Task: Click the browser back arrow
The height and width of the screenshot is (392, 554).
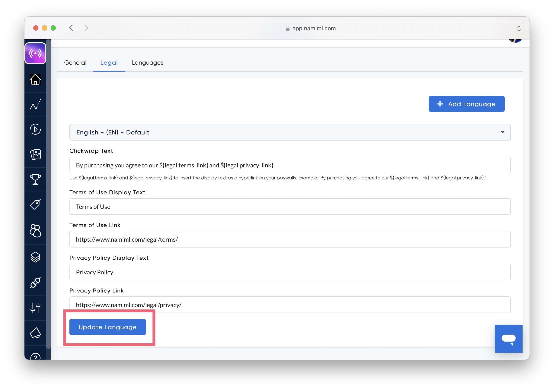Action: tap(71, 28)
